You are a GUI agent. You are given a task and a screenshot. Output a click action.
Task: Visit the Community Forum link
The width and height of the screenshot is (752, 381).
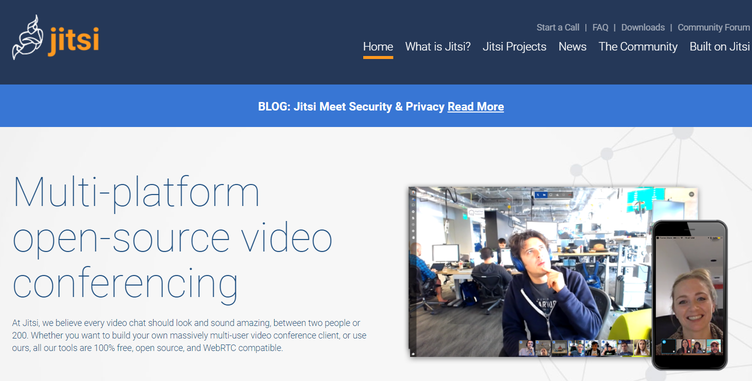point(714,27)
